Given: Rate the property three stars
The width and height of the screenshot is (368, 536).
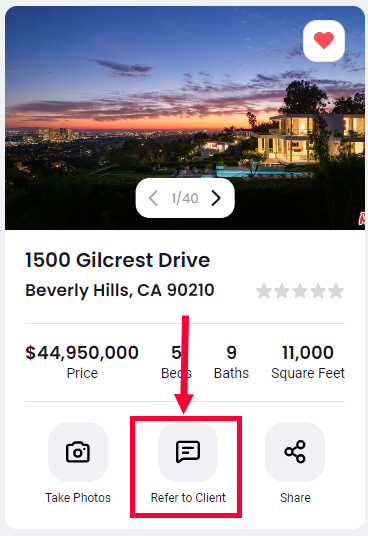Looking at the screenshot, I should (x=300, y=291).
